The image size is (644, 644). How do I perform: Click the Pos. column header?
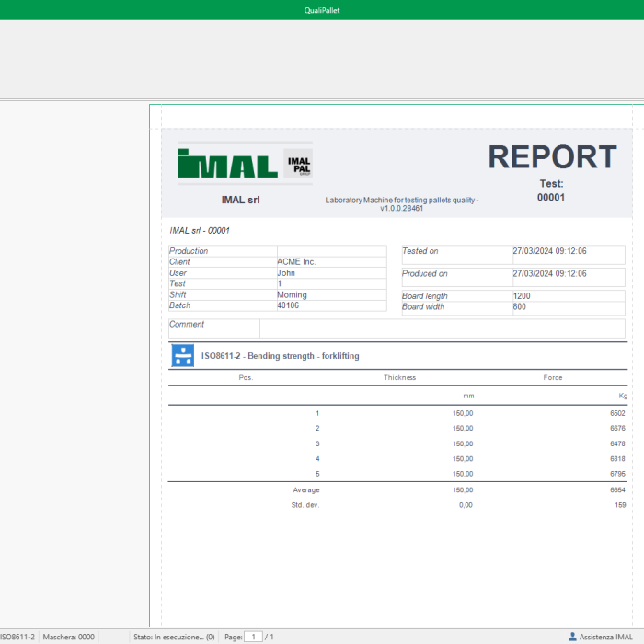(x=246, y=377)
